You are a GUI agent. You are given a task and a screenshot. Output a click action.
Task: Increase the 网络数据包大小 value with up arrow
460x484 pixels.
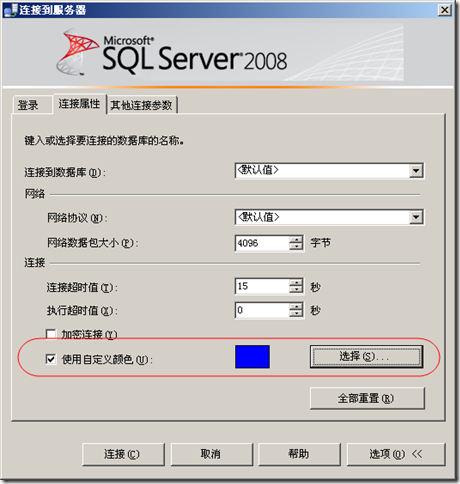(x=296, y=239)
